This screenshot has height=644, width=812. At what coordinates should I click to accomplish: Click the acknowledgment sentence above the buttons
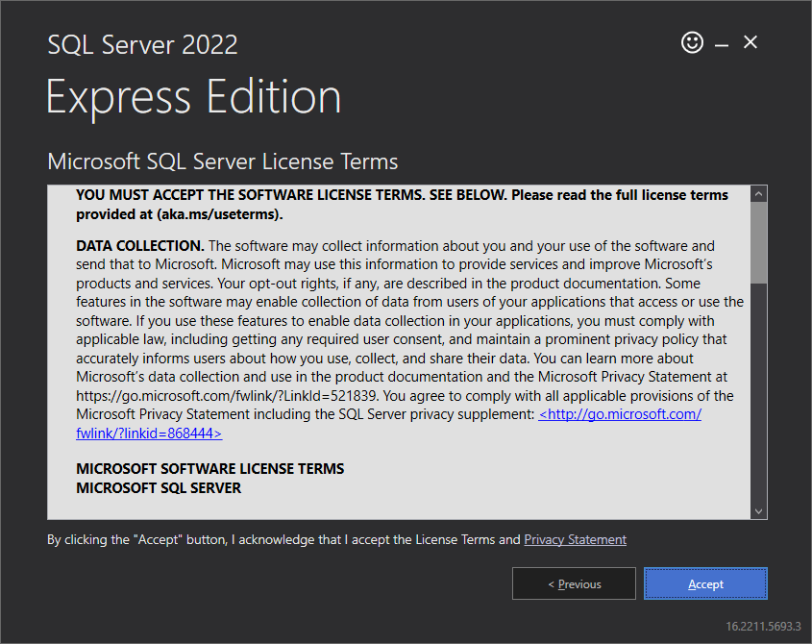point(279,539)
